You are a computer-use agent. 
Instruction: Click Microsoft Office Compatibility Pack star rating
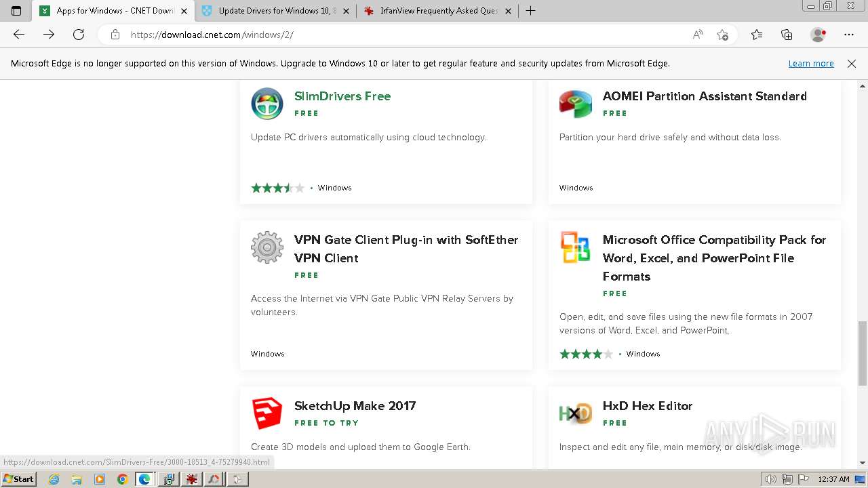pyautogui.click(x=587, y=354)
